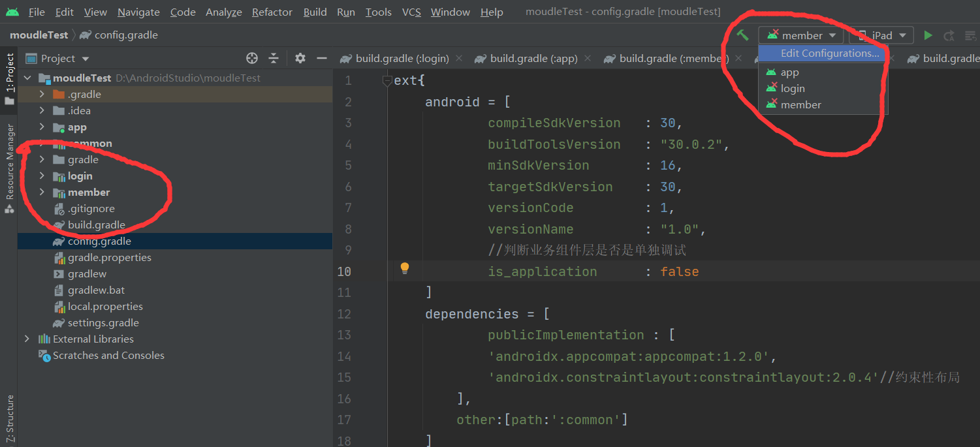980x447 pixels.
Task: Click the Make Project hammer icon
Action: click(742, 35)
